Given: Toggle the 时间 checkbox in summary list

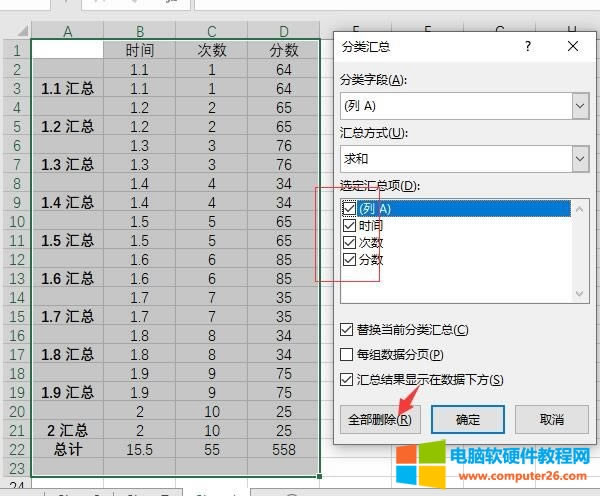Looking at the screenshot, I should (349, 225).
